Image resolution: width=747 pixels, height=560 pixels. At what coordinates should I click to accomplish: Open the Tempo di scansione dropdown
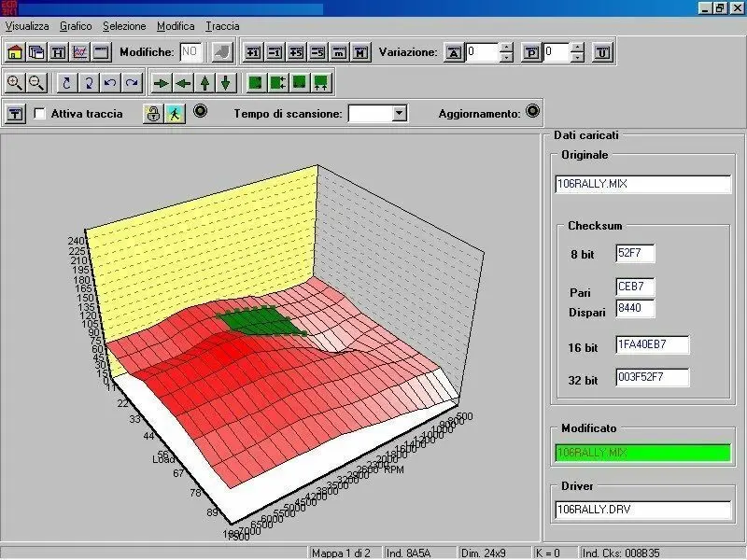tap(400, 113)
